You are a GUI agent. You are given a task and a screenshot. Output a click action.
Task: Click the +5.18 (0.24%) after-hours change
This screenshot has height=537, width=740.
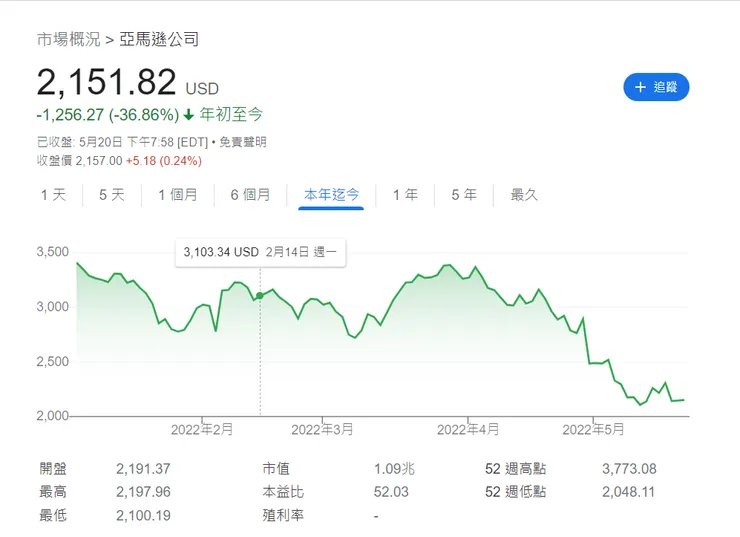164,161
